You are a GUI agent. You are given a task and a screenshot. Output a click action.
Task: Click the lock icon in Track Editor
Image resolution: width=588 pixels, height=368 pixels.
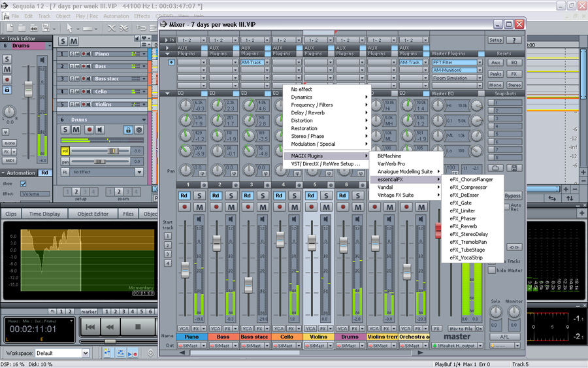(7, 90)
